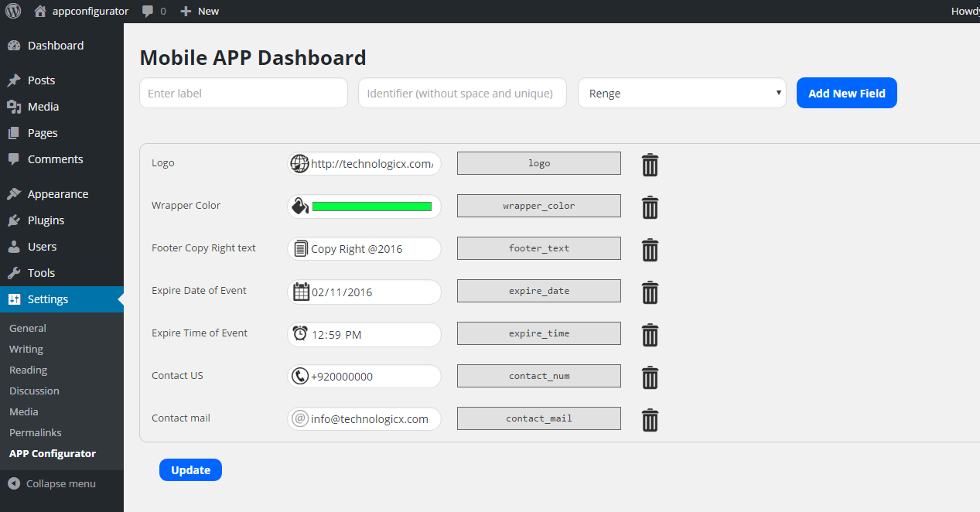980x512 pixels.
Task: Open the Appearance menu
Action: click(x=62, y=194)
